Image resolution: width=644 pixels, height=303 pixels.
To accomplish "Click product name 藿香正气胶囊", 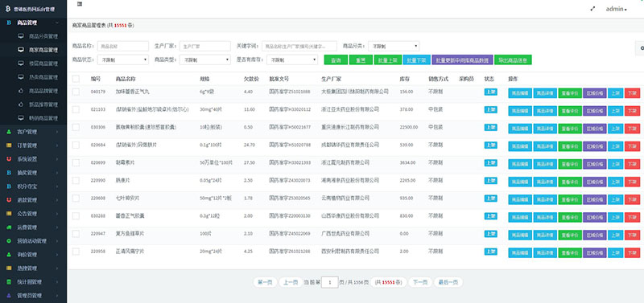I will pyautogui.click(x=130, y=215).
